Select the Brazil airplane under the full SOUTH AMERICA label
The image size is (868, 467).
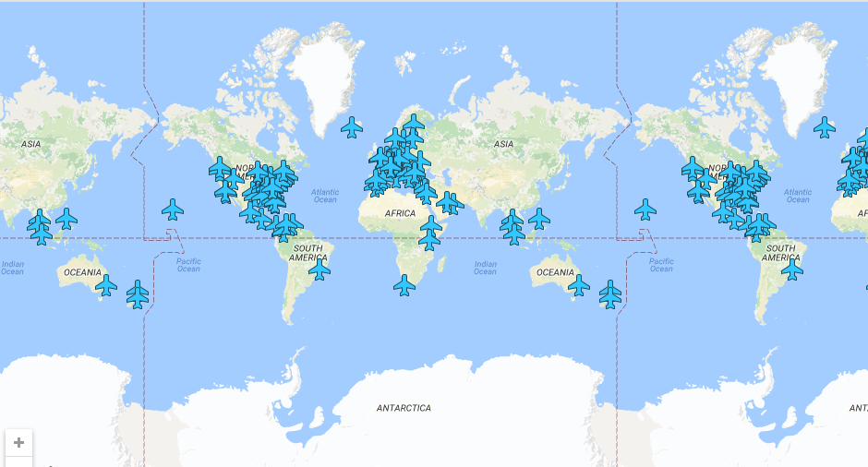pos(319,269)
